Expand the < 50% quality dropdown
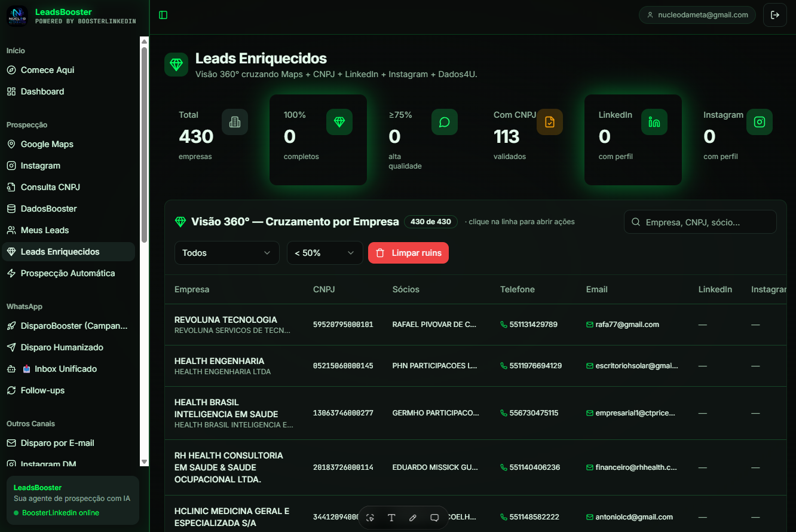This screenshot has width=796, height=532. pos(325,253)
